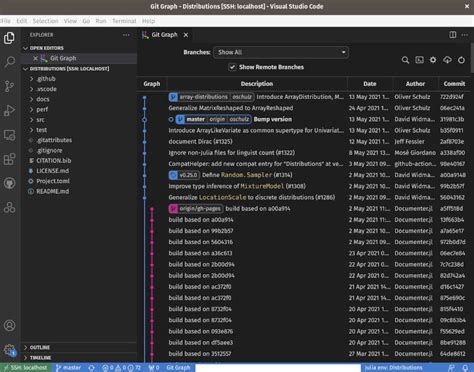Open the Explorer view in activity bar
This screenshot has width=474, height=372.
click(x=9, y=38)
